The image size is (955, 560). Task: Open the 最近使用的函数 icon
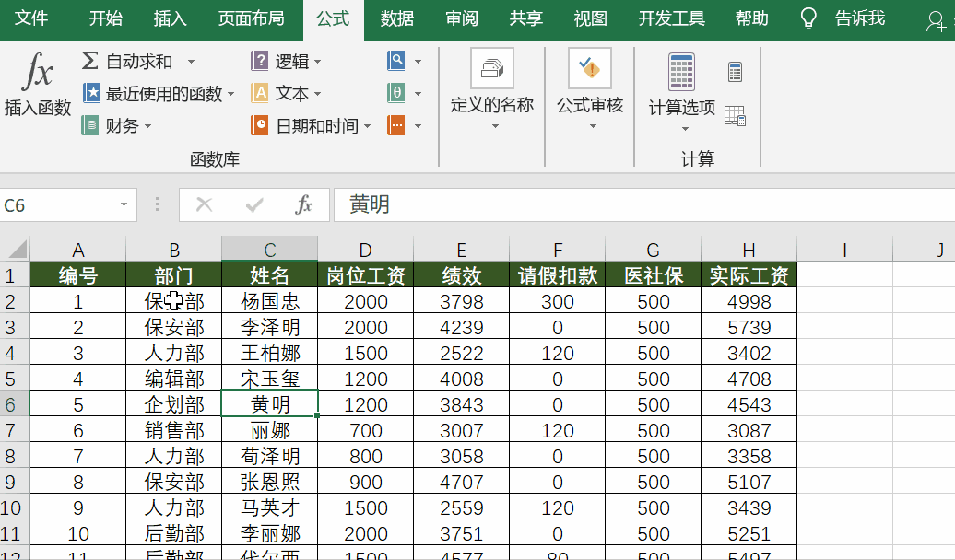[91, 93]
